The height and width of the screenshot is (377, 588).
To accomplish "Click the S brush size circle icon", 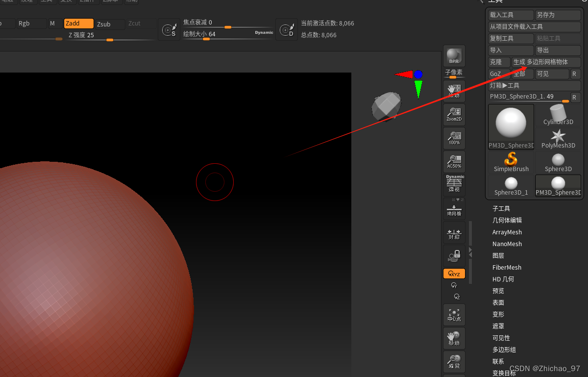I will pos(169,30).
